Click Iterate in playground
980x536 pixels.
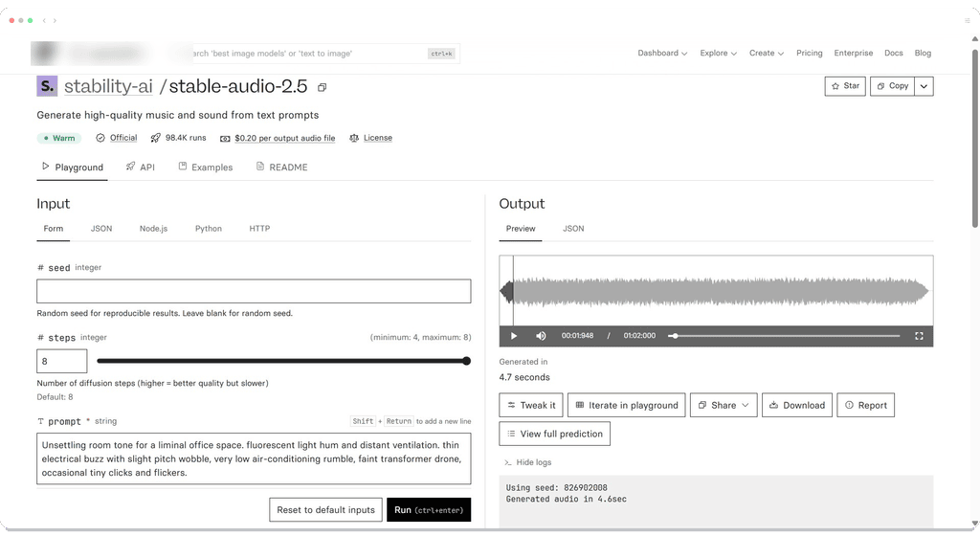[626, 405]
